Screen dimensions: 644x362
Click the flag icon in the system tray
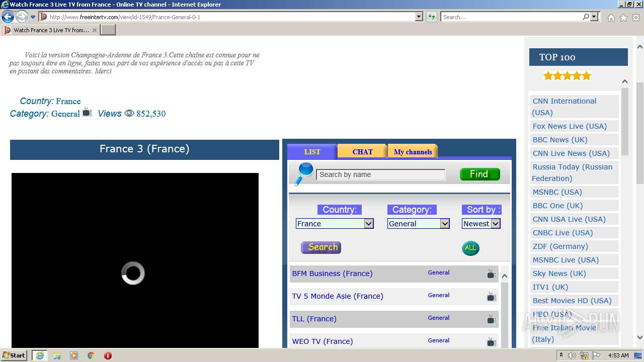click(596, 355)
